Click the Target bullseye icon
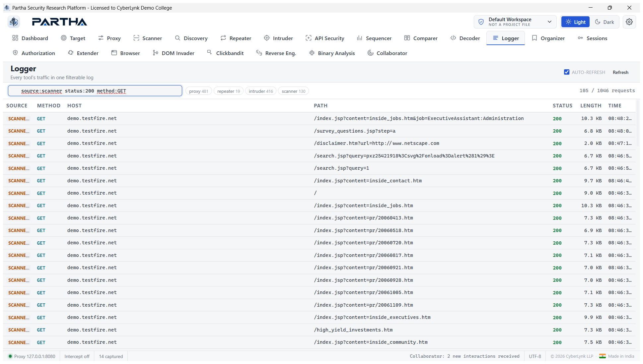 pyautogui.click(x=64, y=38)
